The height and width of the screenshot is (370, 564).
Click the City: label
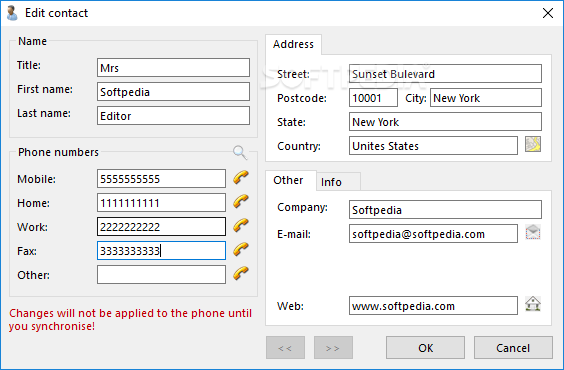coord(416,98)
